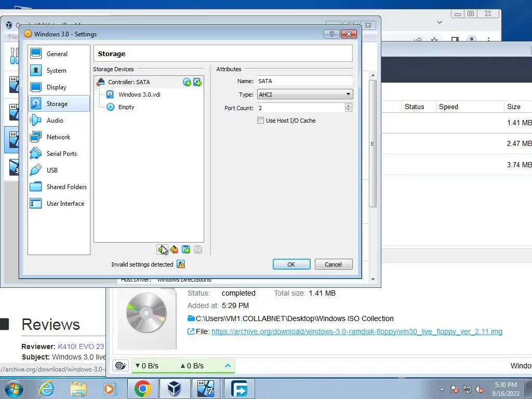Click into the Port Count field

pos(301,108)
